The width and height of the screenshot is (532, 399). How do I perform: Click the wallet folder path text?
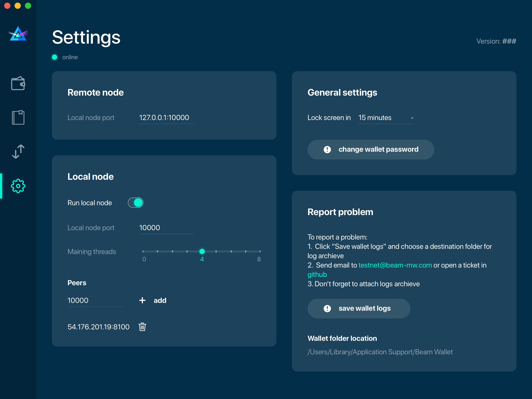click(x=380, y=352)
